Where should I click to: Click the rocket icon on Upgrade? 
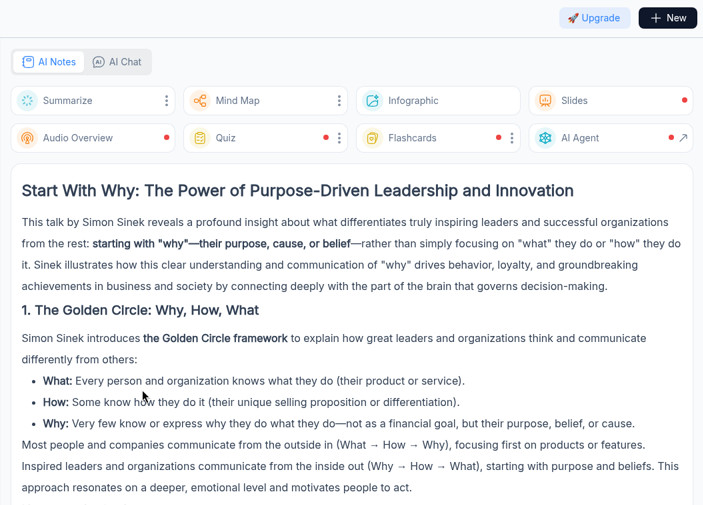(573, 18)
